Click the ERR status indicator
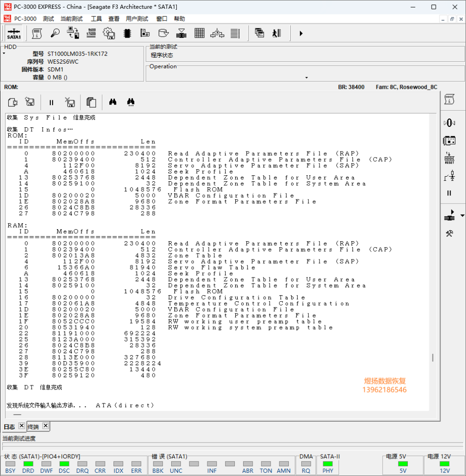This screenshot has width=466, height=476. tap(136, 463)
